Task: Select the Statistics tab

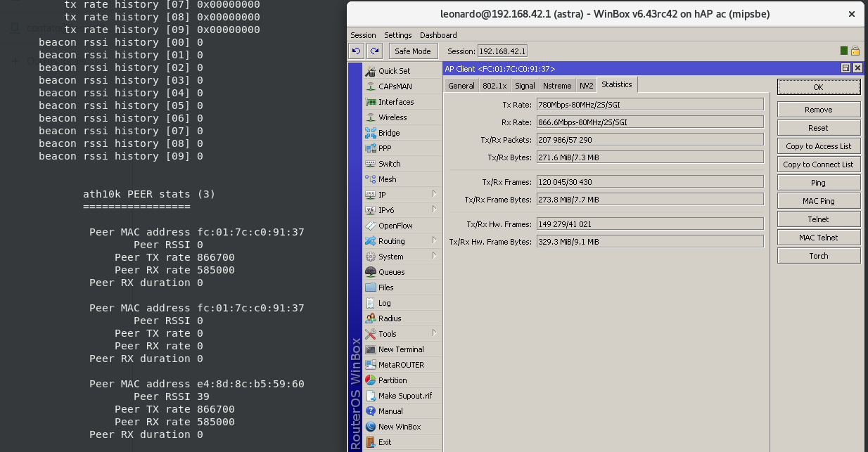Action: (617, 84)
